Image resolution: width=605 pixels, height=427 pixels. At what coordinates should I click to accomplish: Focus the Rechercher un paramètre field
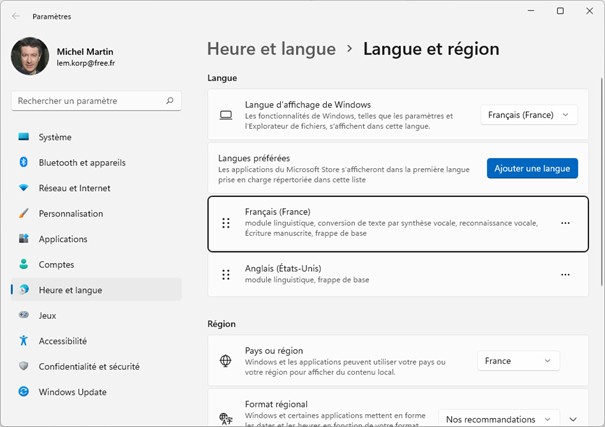click(x=96, y=101)
